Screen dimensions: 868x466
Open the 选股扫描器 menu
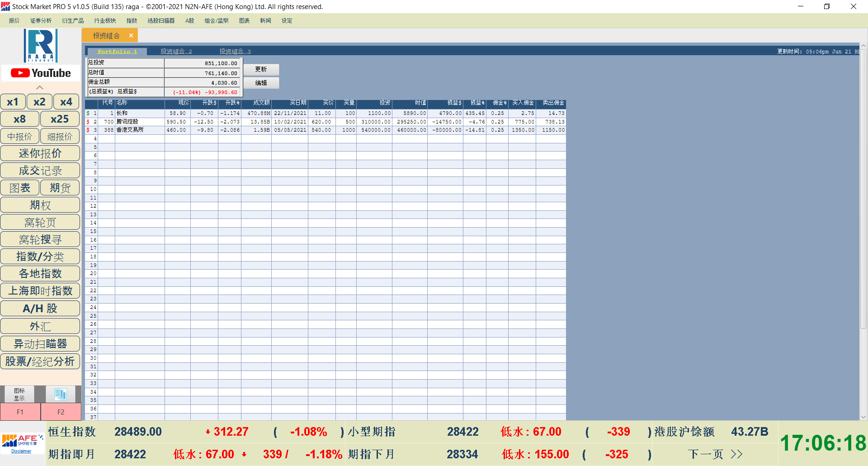(x=161, y=21)
